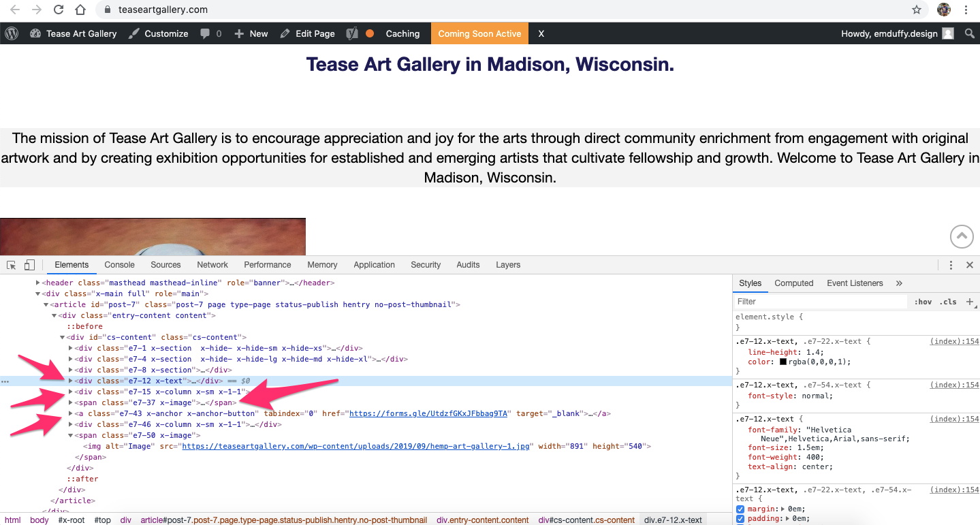Open the Computed styles tab

[794, 283]
